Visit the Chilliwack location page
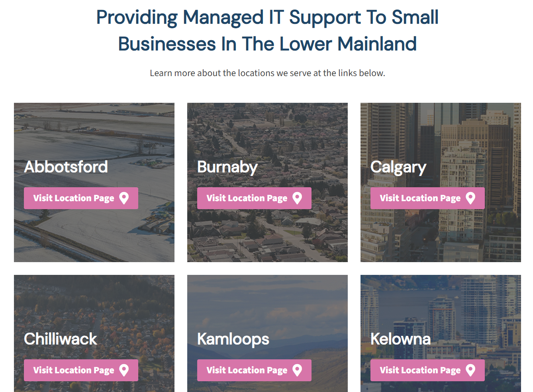The width and height of the screenshot is (533, 392). (x=81, y=370)
